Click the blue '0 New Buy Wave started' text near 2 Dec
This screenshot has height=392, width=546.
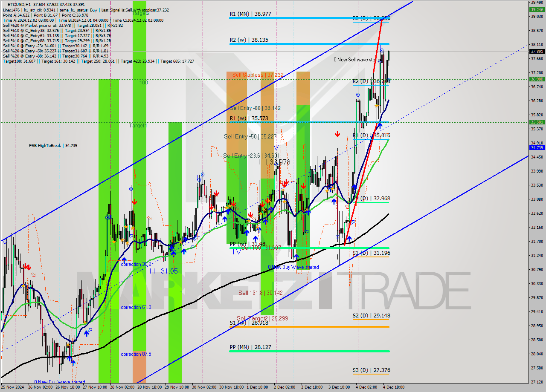point(293,268)
